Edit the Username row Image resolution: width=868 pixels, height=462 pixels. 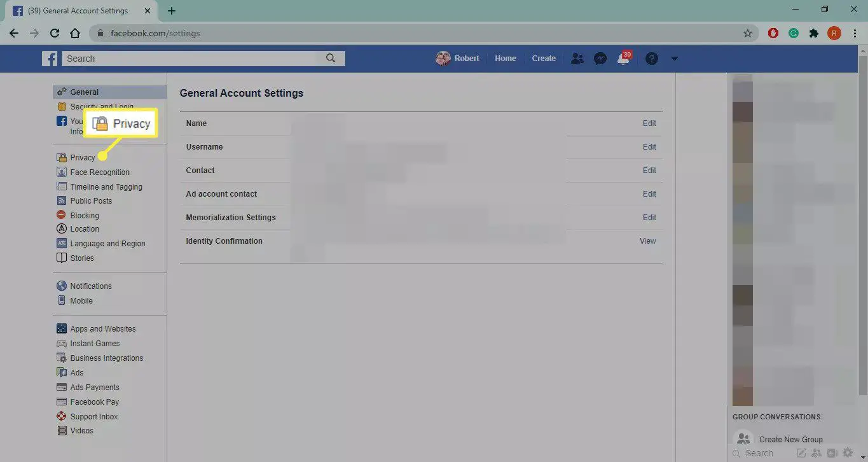click(x=649, y=147)
